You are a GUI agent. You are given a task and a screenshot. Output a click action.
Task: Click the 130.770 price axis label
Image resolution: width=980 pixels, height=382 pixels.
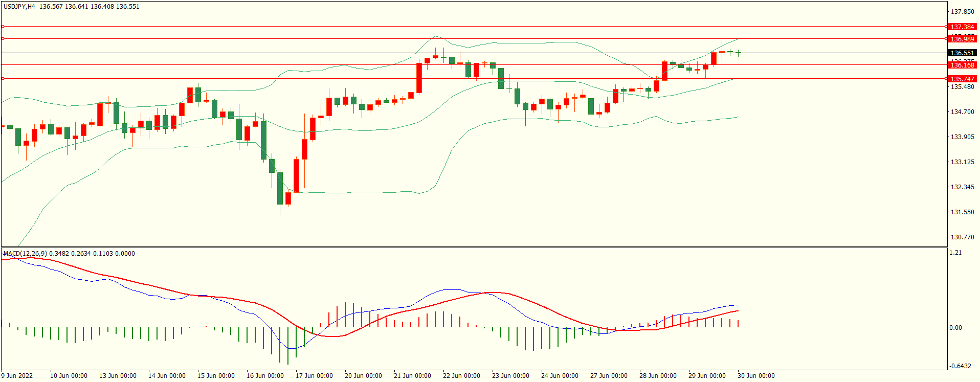(962, 237)
